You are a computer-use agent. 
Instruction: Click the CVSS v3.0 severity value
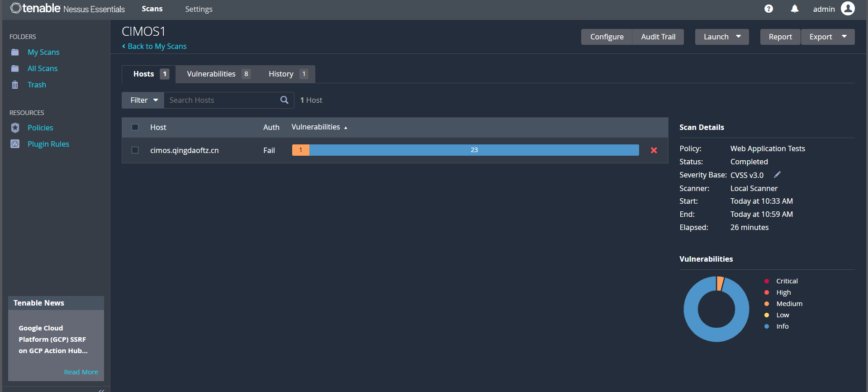click(747, 175)
